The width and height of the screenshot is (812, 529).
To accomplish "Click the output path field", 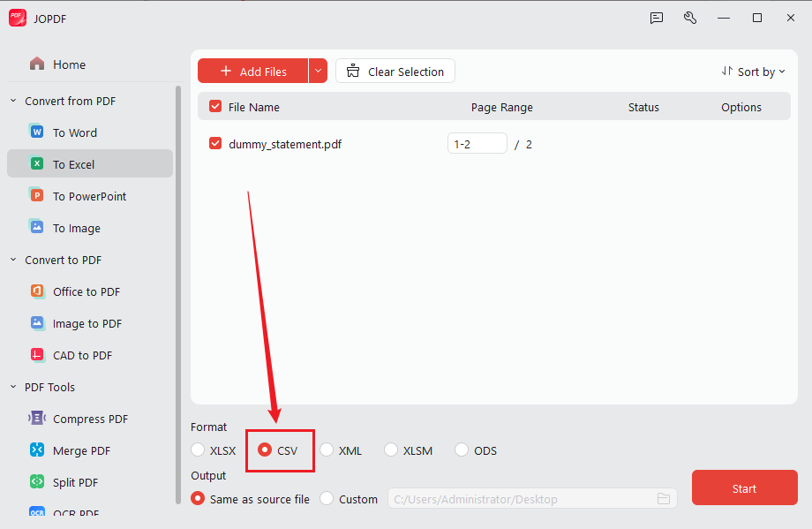I will point(532,498).
